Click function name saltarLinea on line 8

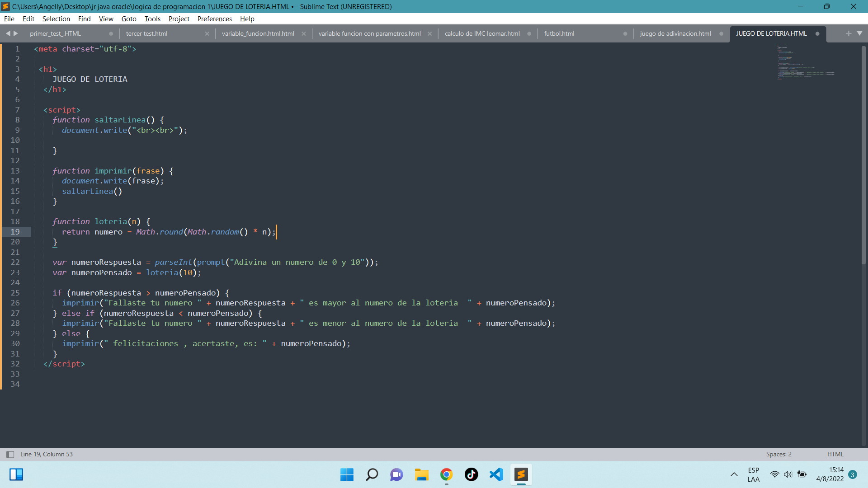coord(120,120)
